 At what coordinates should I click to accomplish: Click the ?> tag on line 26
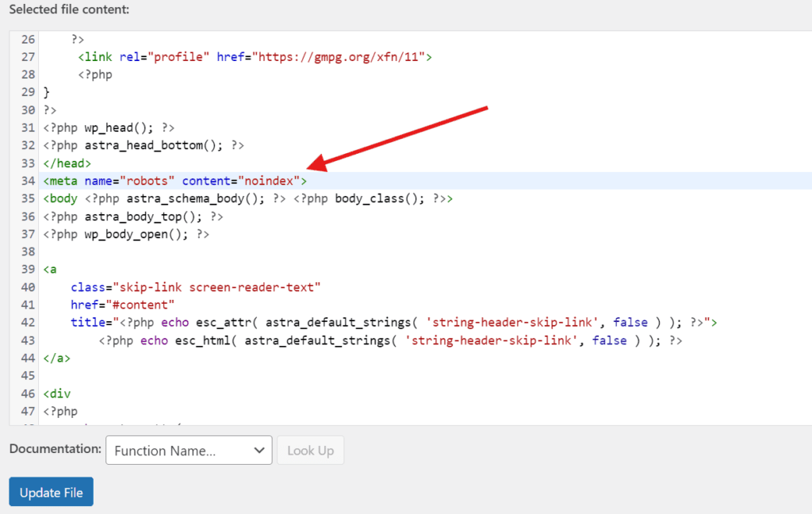tap(78, 40)
